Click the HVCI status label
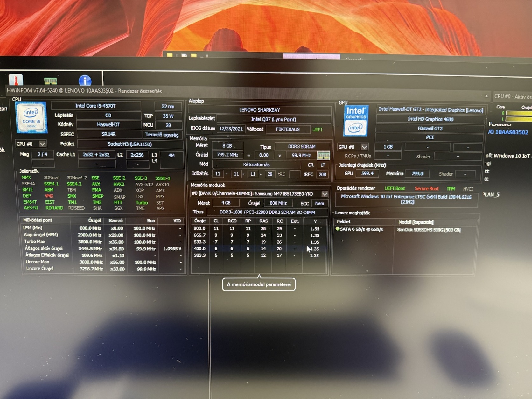This screenshot has width=532, height=399. (x=468, y=189)
